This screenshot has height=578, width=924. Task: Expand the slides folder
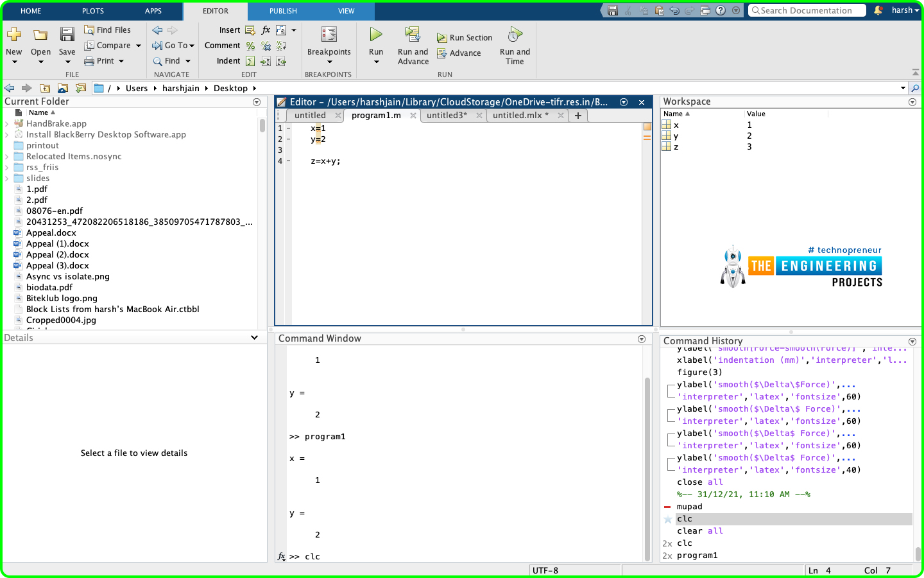click(5, 178)
